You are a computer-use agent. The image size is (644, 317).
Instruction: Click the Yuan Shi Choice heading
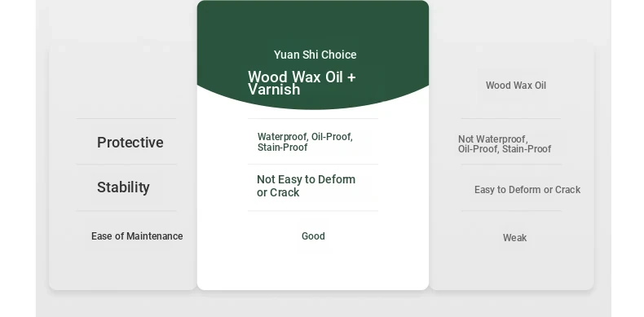point(315,55)
